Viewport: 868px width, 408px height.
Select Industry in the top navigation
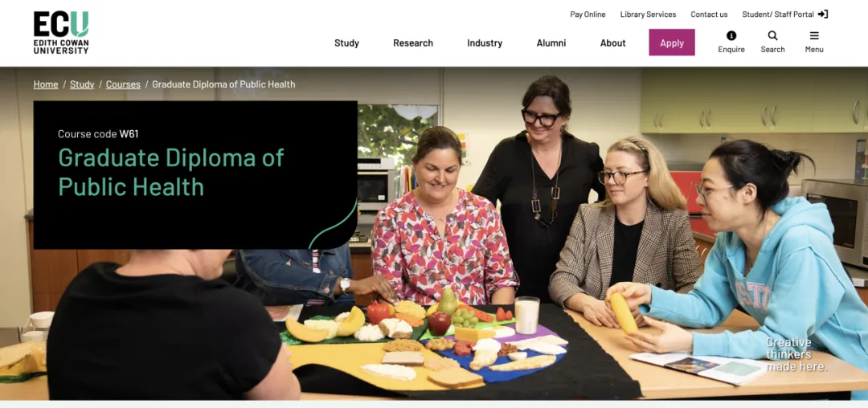click(485, 43)
